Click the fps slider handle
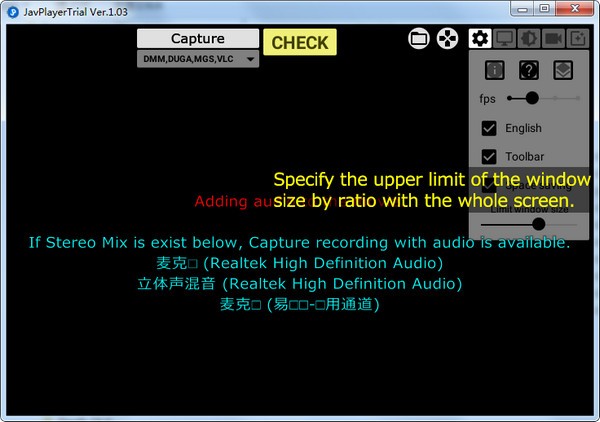The image size is (600, 422). click(532, 98)
